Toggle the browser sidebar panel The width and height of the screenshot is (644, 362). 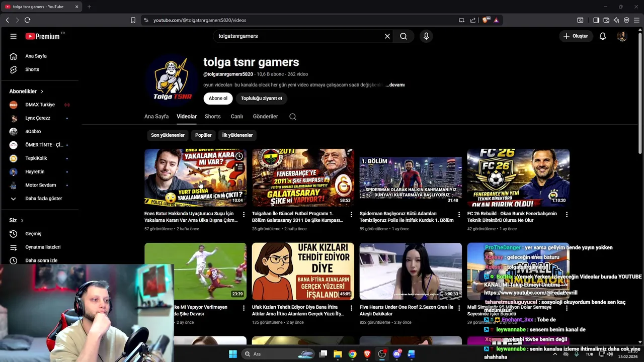[596, 20]
